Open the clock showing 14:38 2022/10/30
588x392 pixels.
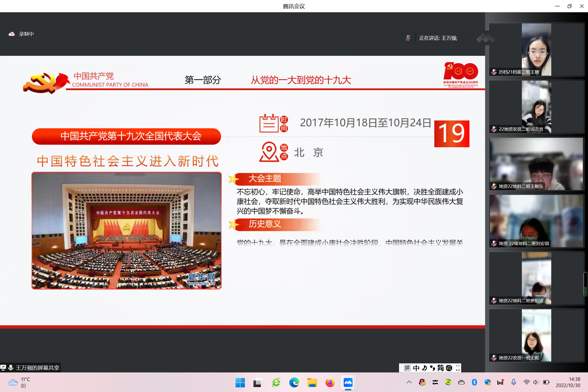pyautogui.click(x=568, y=382)
